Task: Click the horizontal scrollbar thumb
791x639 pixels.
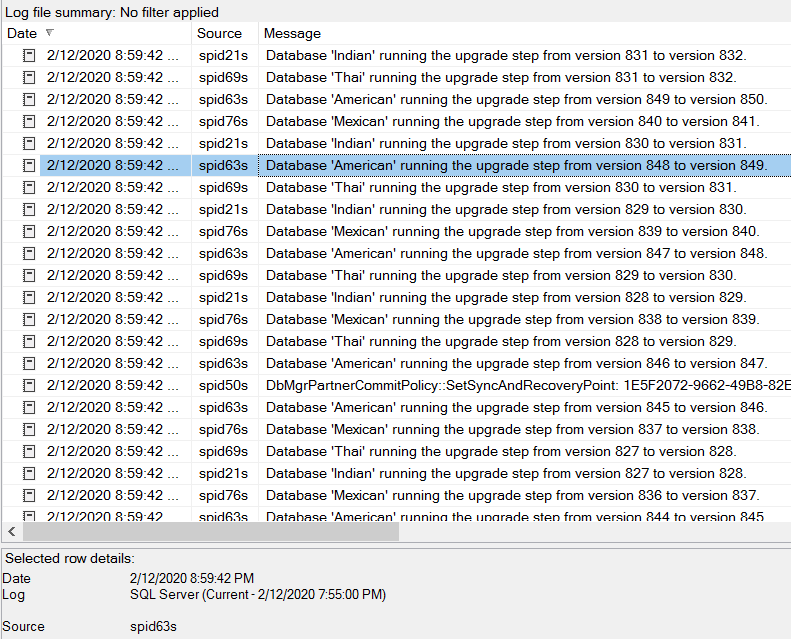Action: pos(210,532)
